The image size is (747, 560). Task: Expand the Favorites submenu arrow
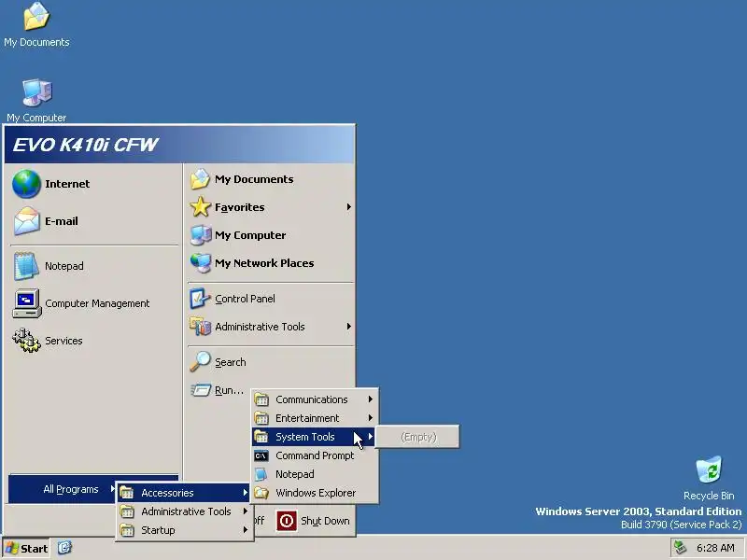coord(348,207)
